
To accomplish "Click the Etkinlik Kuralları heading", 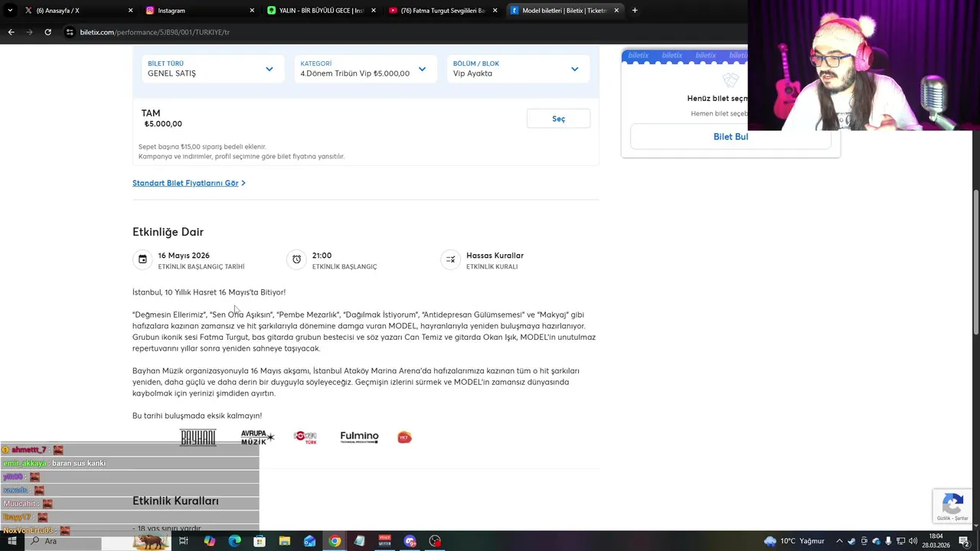I will [x=175, y=500].
